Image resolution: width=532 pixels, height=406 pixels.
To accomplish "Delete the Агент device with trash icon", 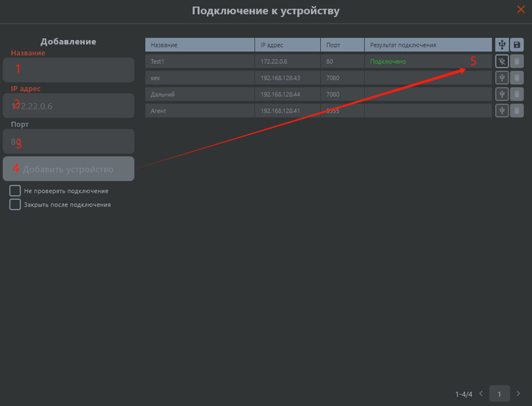I will click(517, 110).
